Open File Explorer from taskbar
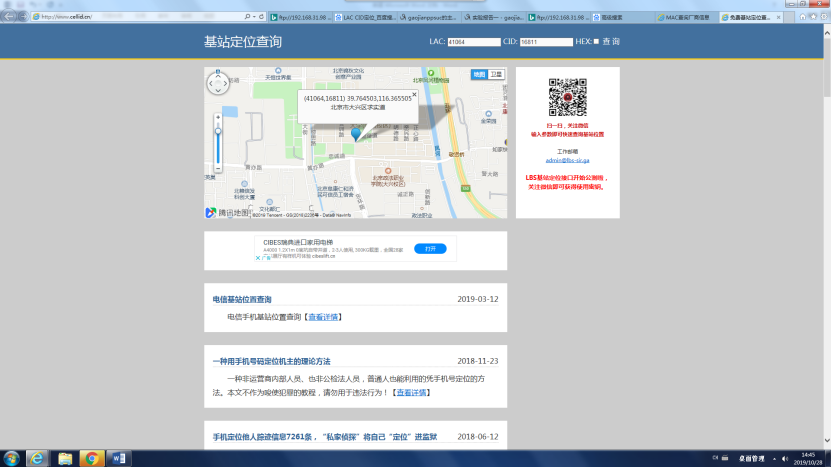The height and width of the screenshot is (468, 831). coord(65,458)
